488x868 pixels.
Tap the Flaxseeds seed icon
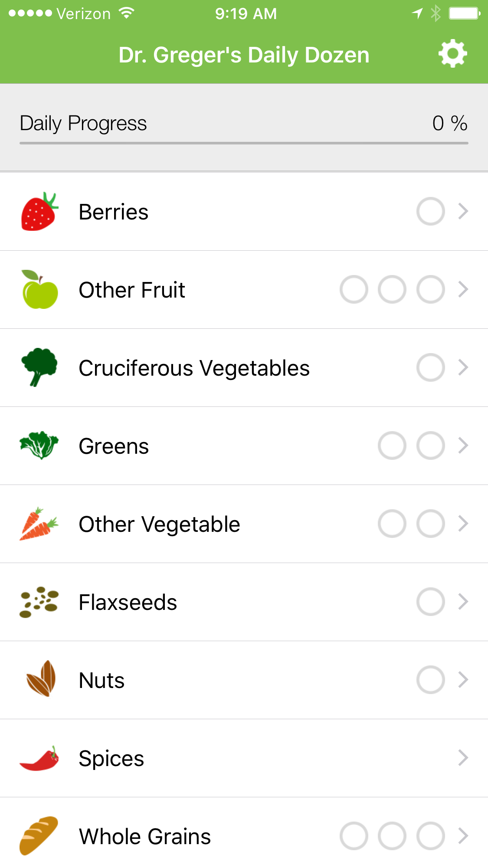[39, 602]
